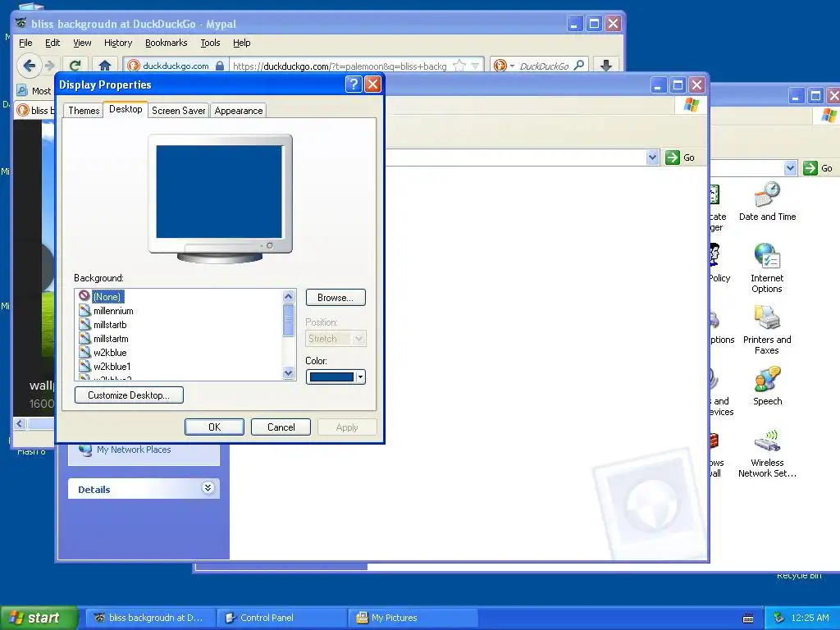Click the keyboard icon in system tray

click(x=748, y=619)
